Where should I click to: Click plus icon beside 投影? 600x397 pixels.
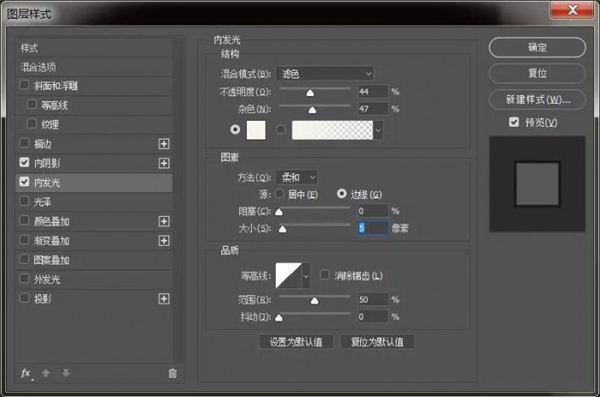pos(164,299)
